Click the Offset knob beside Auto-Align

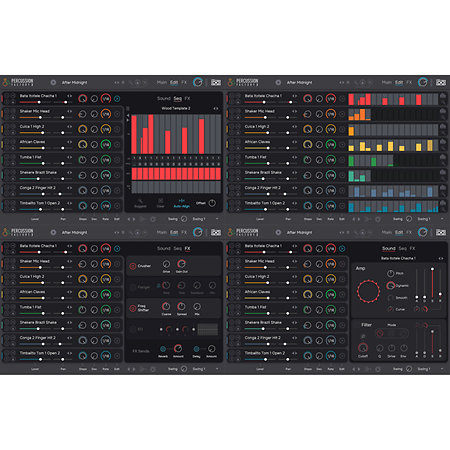click(212, 203)
